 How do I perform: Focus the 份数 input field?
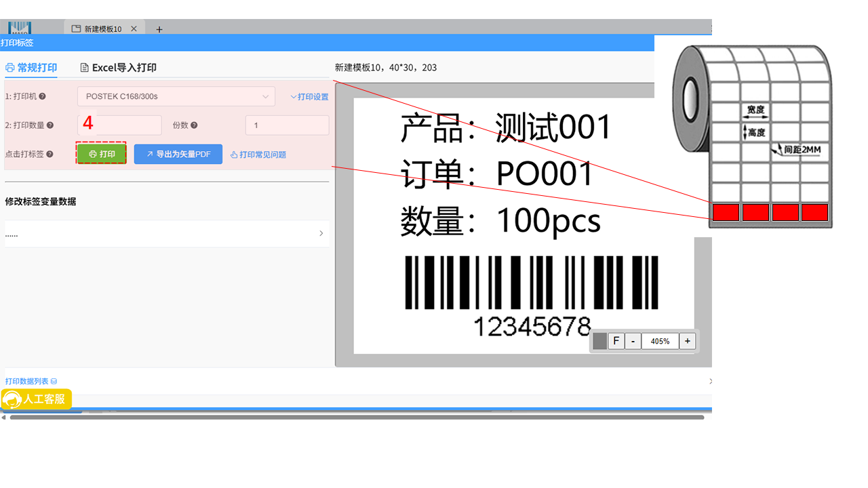(x=287, y=125)
